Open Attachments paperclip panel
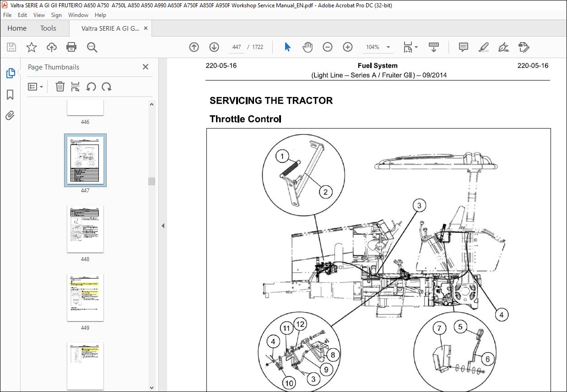The image size is (567, 392). coord(10,115)
